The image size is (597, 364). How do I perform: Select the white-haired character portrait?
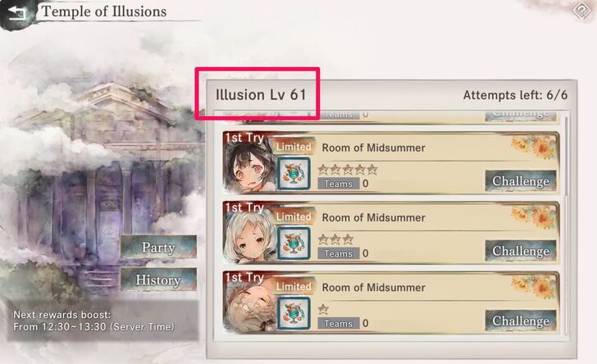point(249,237)
